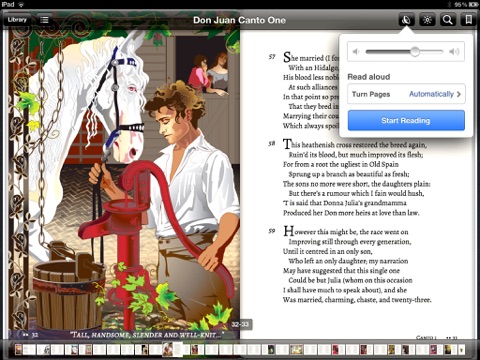Select the enlarged current-page thumbnail
Image resolution: width=480 pixels, height=360 pixels.
coord(173,349)
